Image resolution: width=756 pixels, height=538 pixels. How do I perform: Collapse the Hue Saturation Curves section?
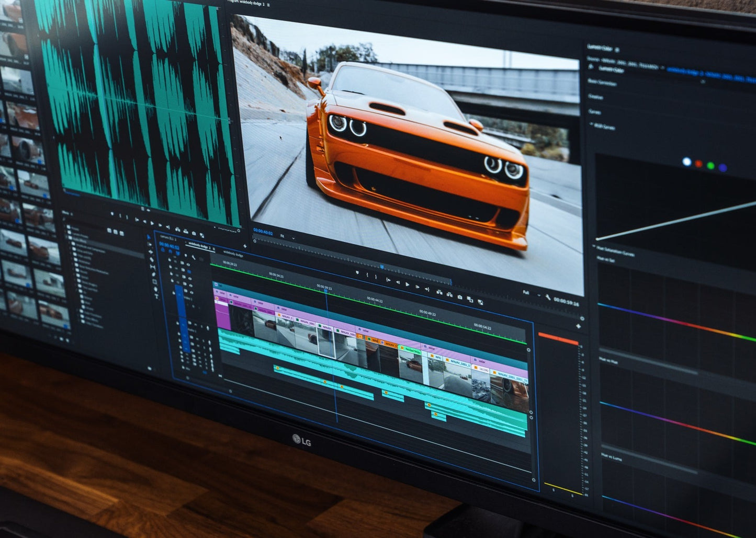(x=595, y=245)
